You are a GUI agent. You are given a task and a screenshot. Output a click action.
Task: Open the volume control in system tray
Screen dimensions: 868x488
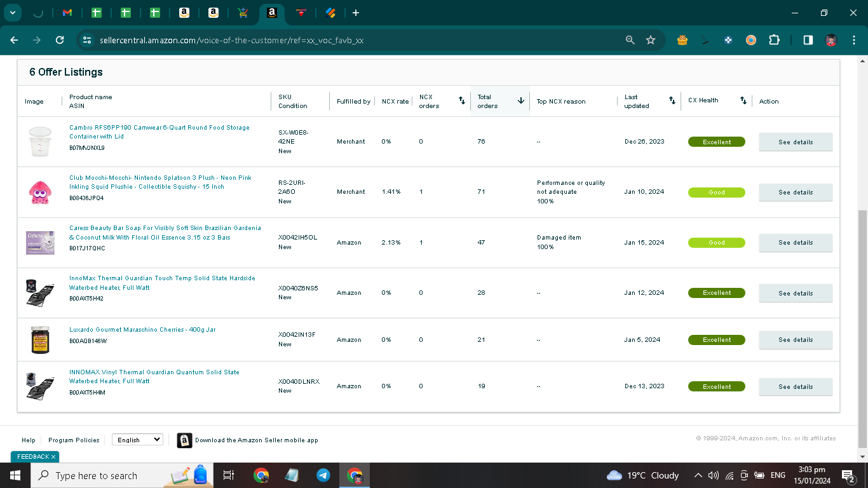click(x=714, y=475)
